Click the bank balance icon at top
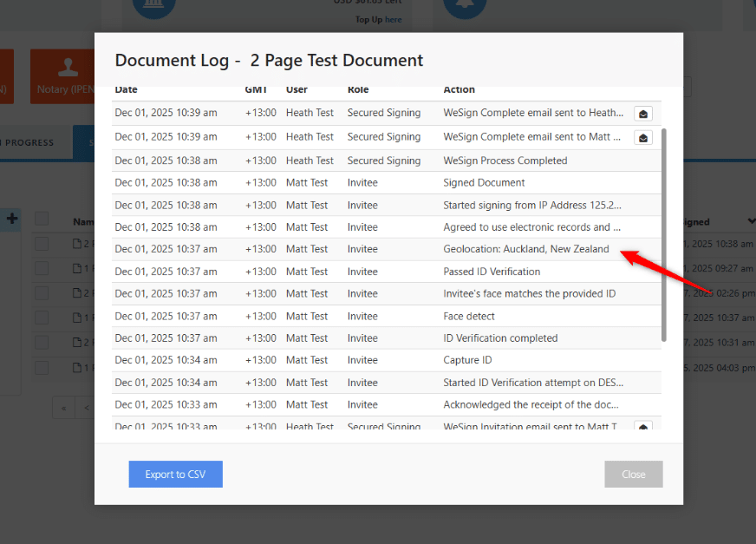Image resolution: width=756 pixels, height=544 pixels. 154,7
